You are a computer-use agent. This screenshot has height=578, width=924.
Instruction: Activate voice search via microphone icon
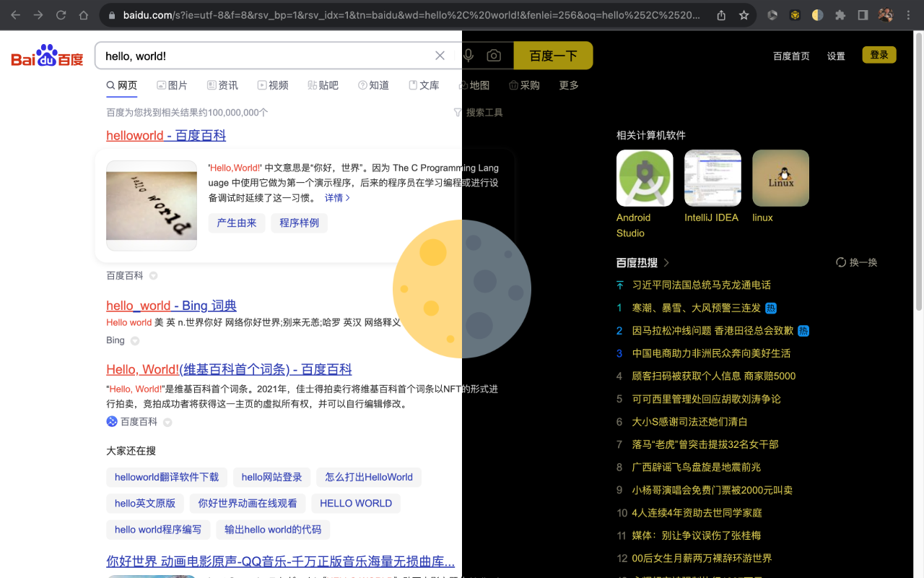coord(468,55)
